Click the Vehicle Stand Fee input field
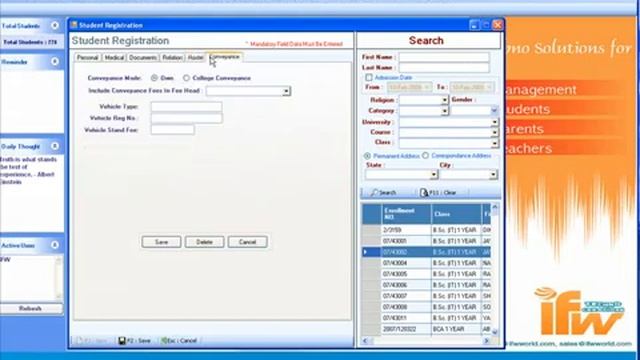This screenshot has width=640, height=360. (173, 130)
